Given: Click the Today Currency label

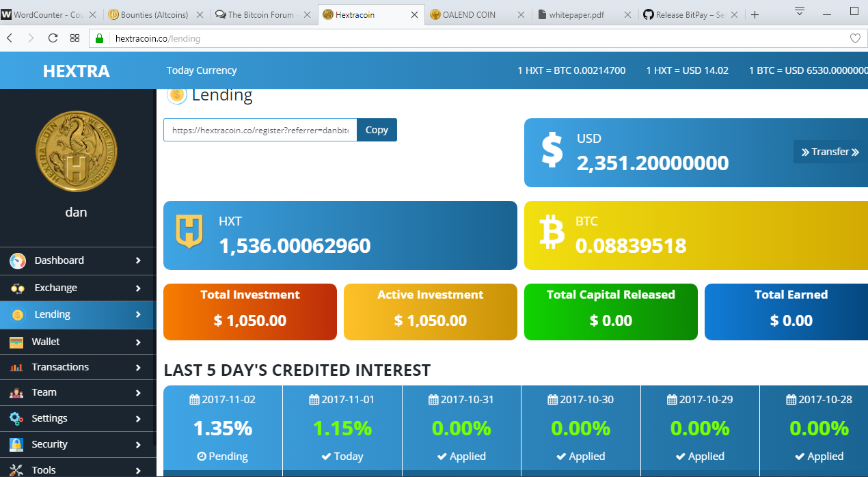Looking at the screenshot, I should point(202,70).
